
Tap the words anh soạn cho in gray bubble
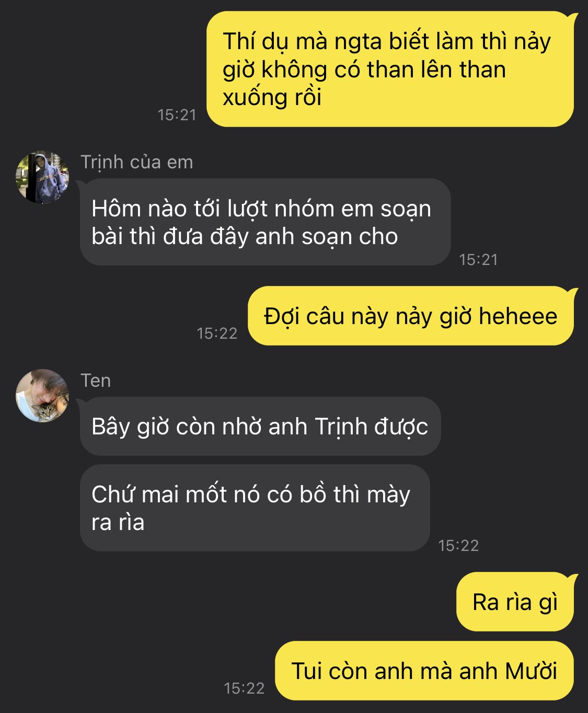[x=327, y=237]
